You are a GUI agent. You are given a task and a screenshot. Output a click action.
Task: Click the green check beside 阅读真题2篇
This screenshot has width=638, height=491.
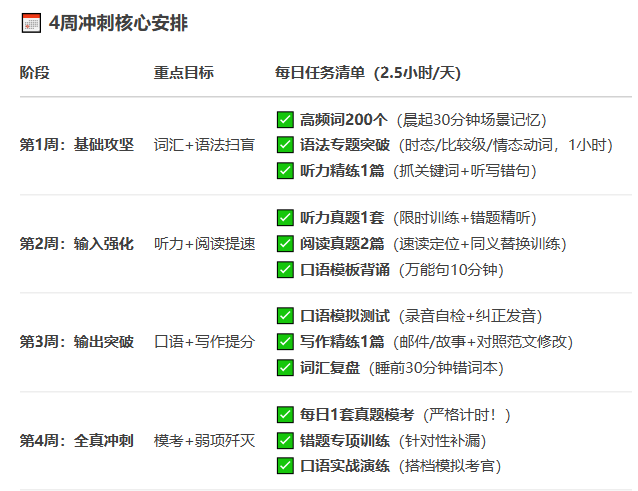tap(285, 244)
